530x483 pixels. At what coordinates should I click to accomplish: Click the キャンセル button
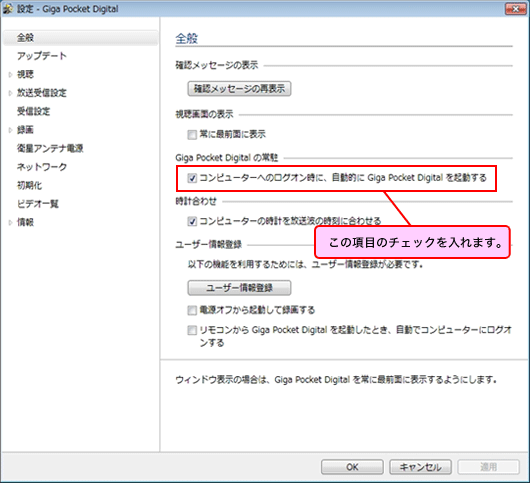(x=420, y=467)
